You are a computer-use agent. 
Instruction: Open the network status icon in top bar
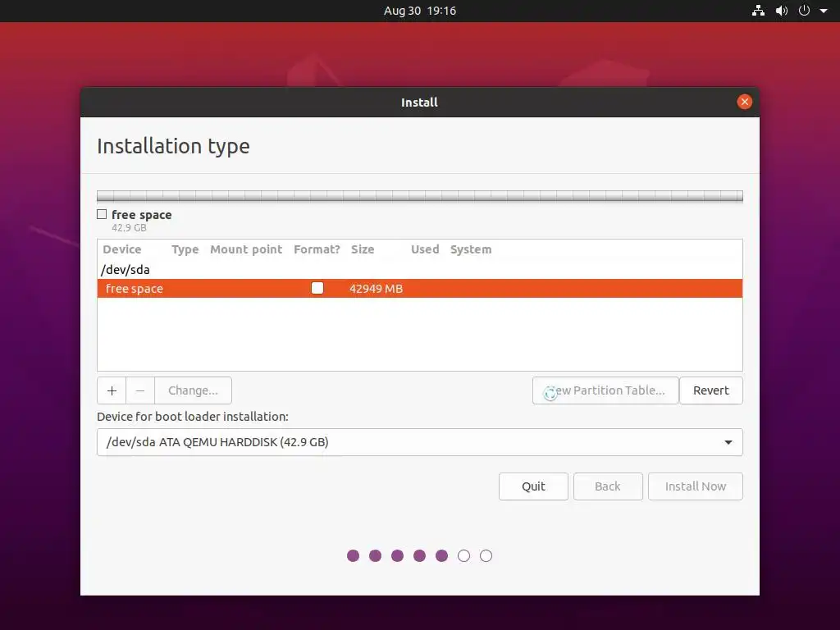coord(758,11)
